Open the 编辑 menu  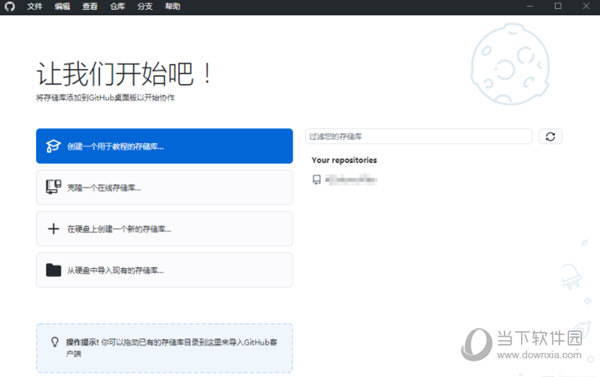[x=62, y=7]
